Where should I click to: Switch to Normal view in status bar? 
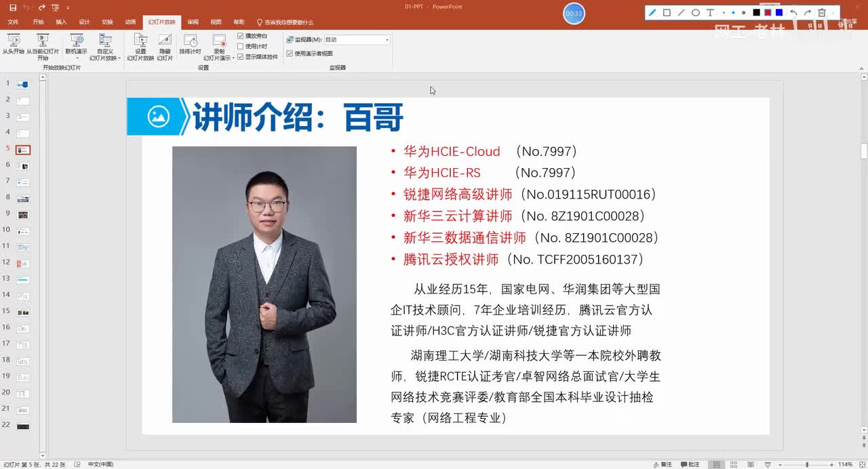point(716,464)
